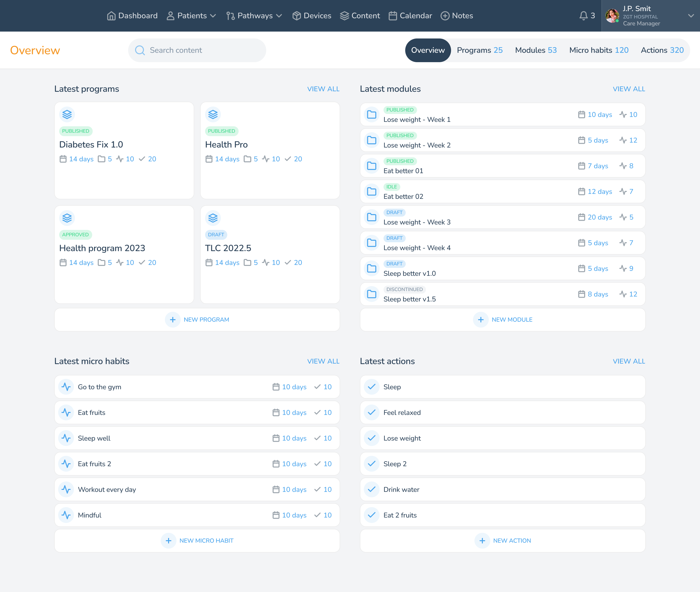This screenshot has height=592, width=700.
Task: Toggle check circle for Lose weight action
Action: [372, 438]
